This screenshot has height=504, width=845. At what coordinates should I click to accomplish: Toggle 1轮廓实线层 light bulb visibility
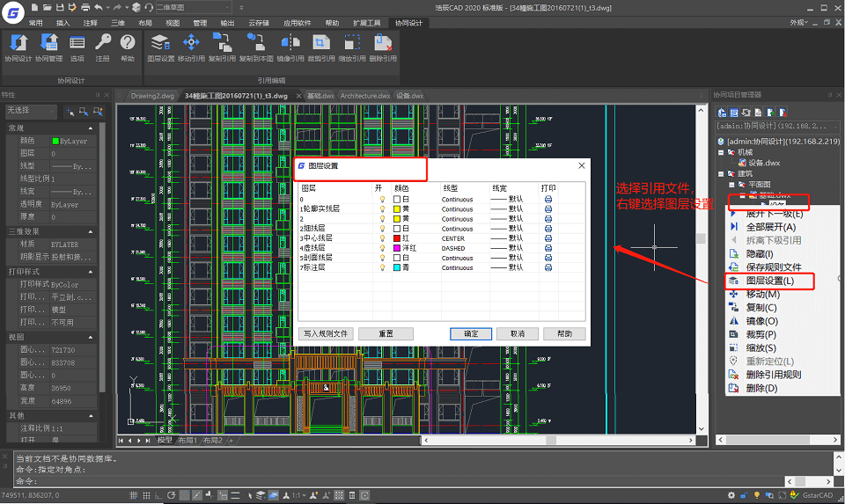click(x=382, y=209)
